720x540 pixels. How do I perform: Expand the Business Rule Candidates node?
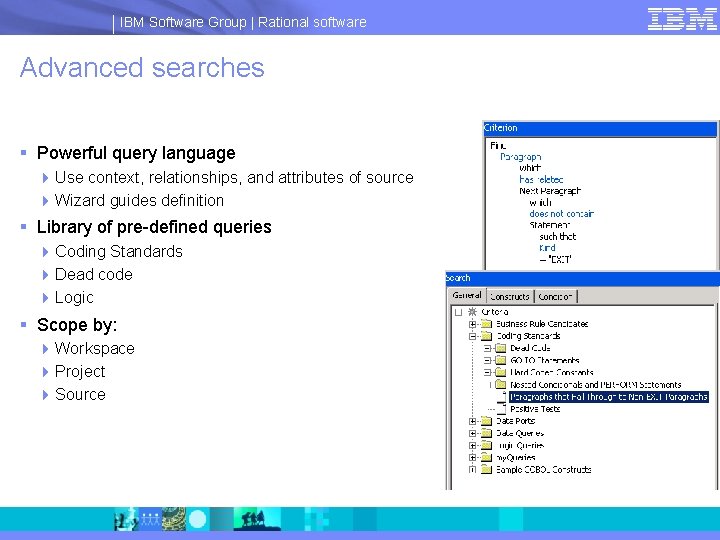coord(472,324)
